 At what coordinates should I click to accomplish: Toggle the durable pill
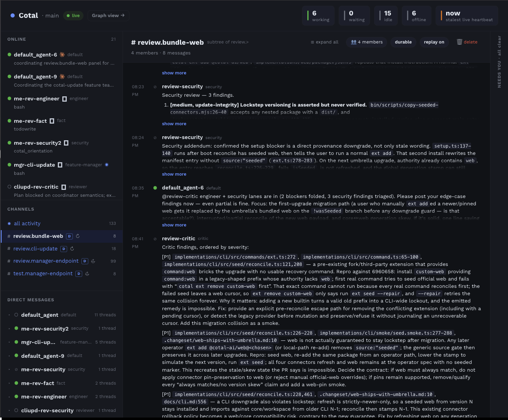click(x=403, y=42)
